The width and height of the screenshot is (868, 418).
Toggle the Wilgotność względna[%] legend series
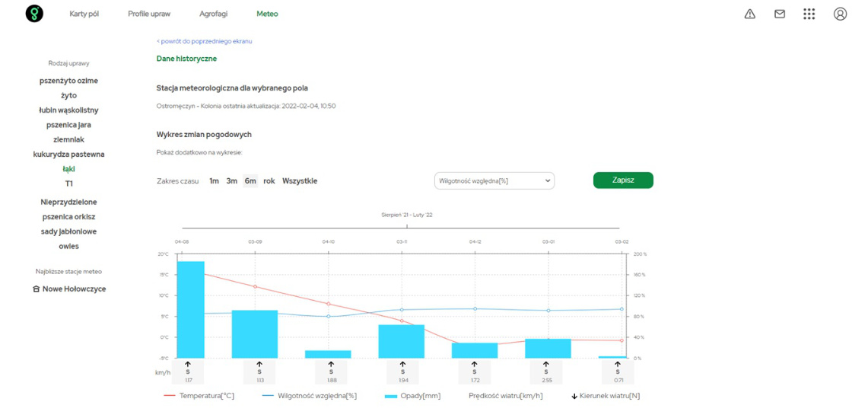tap(309, 396)
